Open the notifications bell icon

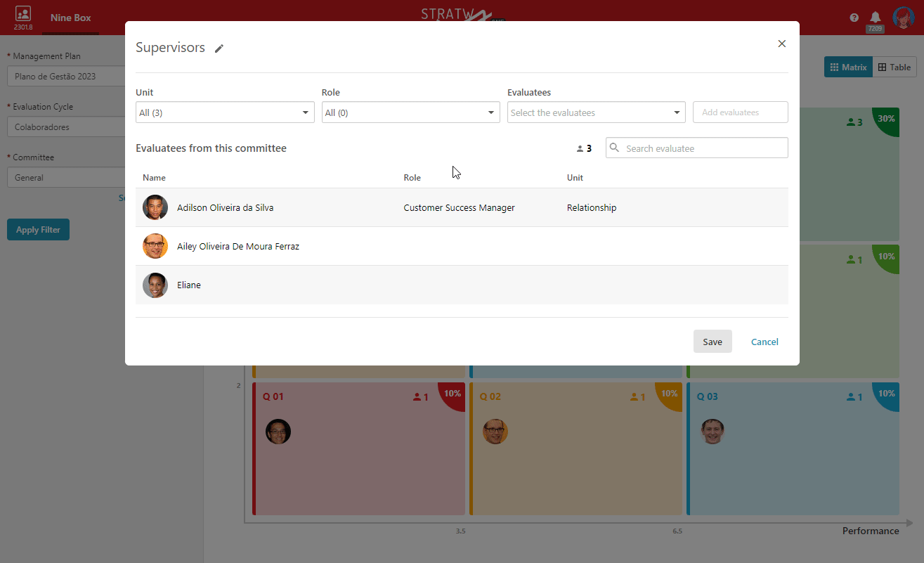click(x=876, y=17)
